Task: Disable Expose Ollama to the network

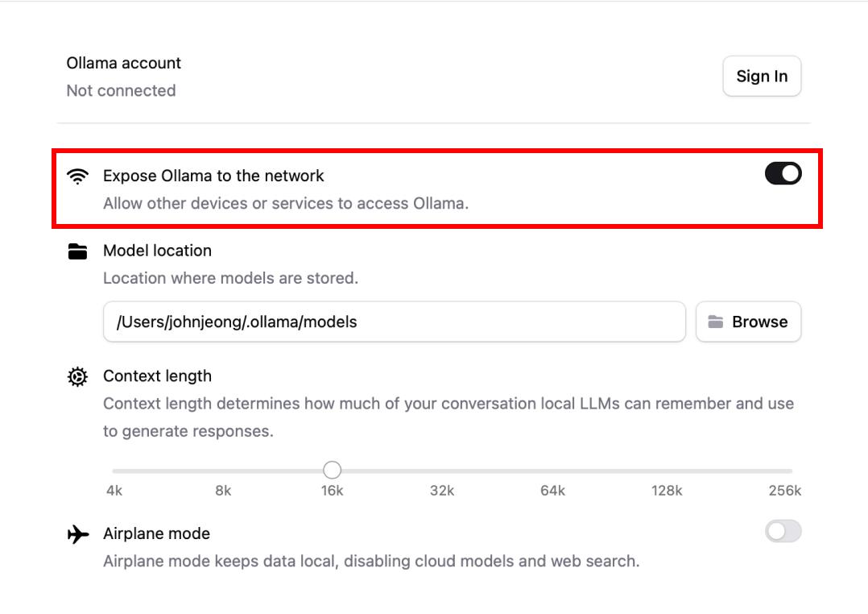Action: pyautogui.click(x=783, y=173)
